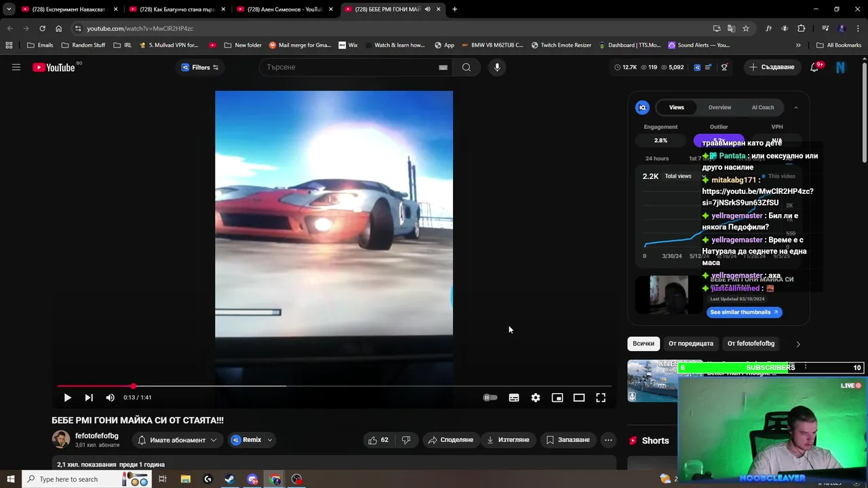Enter full screen mode
This screenshot has width=868, height=488.
coord(601,398)
